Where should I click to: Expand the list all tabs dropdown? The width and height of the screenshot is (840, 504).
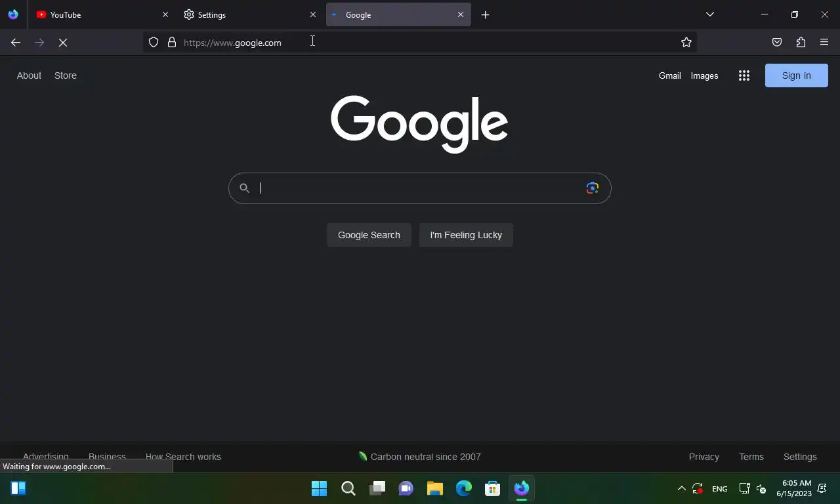pos(710,14)
